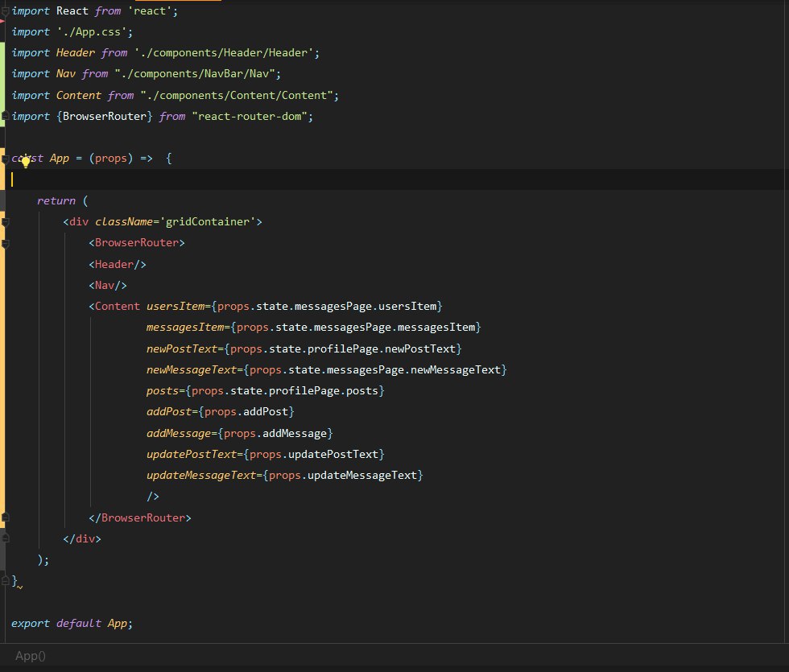Click fold end marker beside closing BrowserRouter tag
789x672 pixels.
tap(5, 517)
